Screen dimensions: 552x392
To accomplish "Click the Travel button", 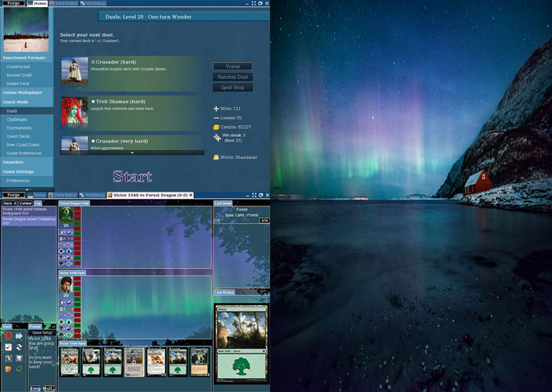I will coord(232,67).
